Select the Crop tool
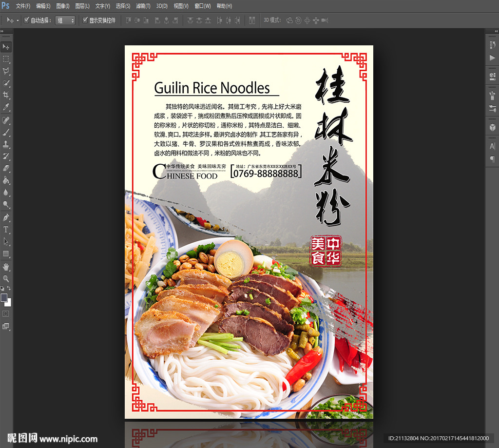Image resolution: width=499 pixels, height=448 pixels. [x=6, y=95]
